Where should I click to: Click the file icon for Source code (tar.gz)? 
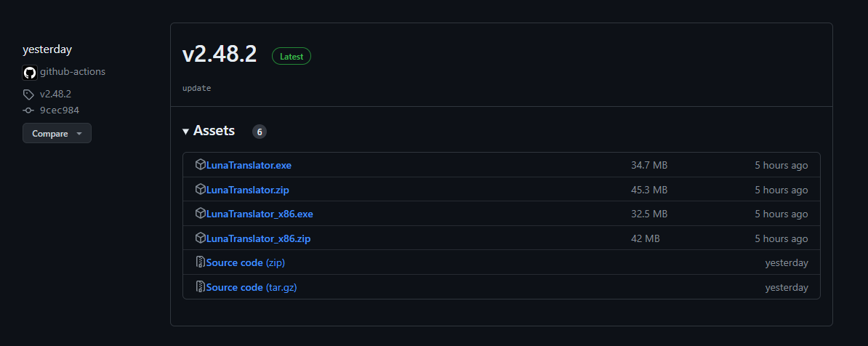click(x=201, y=287)
